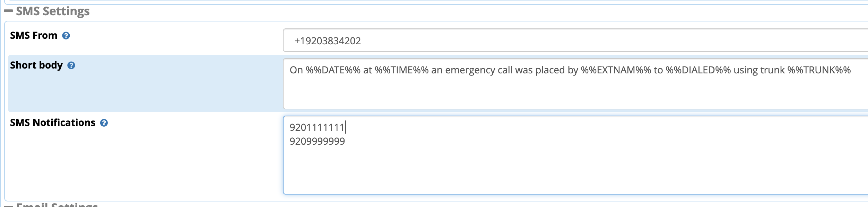Collapse the SMS Settings section minus icon
The height and width of the screenshot is (207, 868).
pyautogui.click(x=8, y=11)
